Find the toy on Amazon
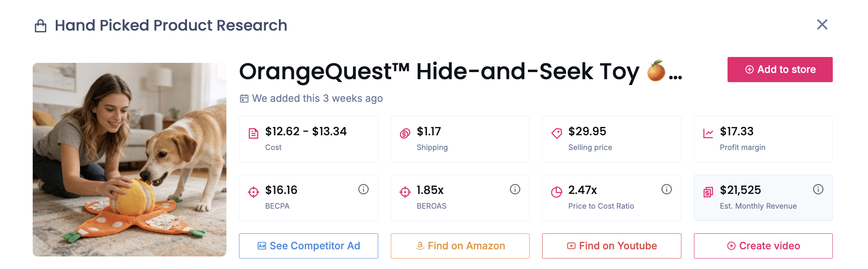This screenshot has height=269, width=868. tap(460, 246)
